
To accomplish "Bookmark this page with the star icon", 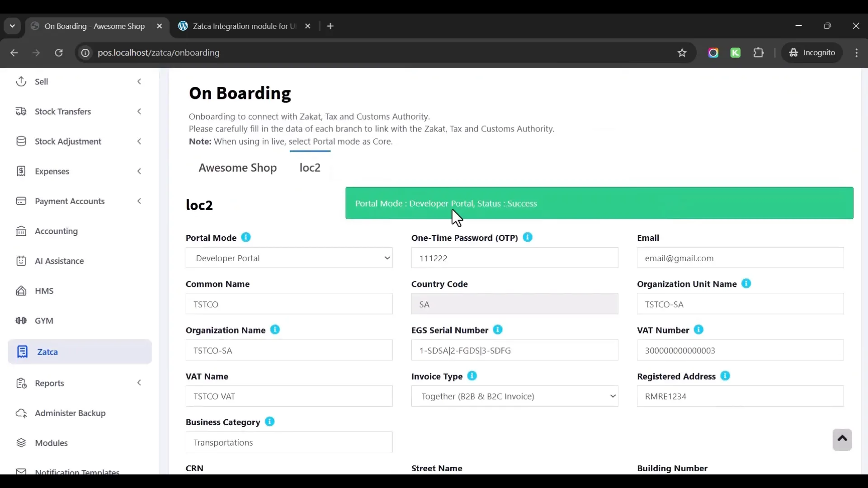I will coord(682,53).
